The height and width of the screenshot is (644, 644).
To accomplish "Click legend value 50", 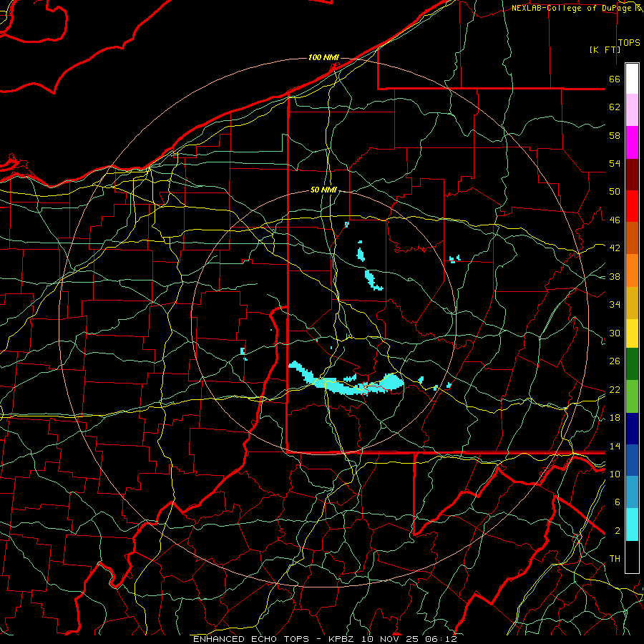I will (615, 192).
